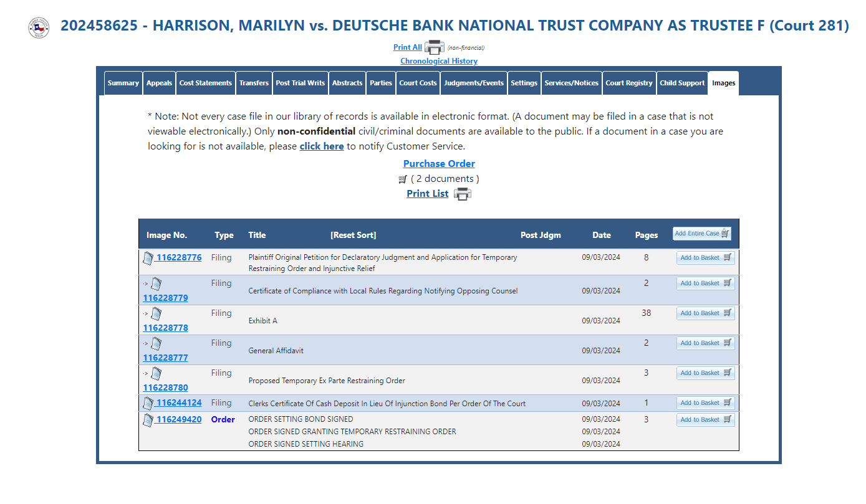Screen dimensions: 866x504
Task: Switch to the Court Registry tab
Action: click(629, 83)
